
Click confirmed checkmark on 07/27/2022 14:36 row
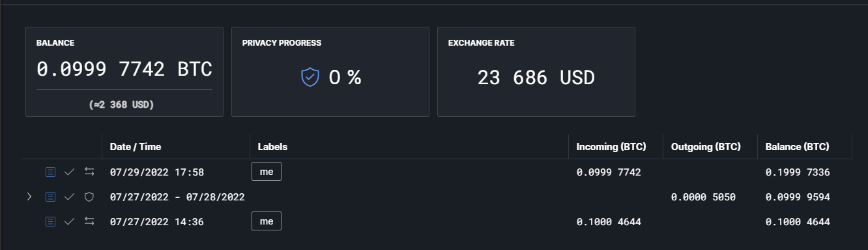tap(70, 221)
